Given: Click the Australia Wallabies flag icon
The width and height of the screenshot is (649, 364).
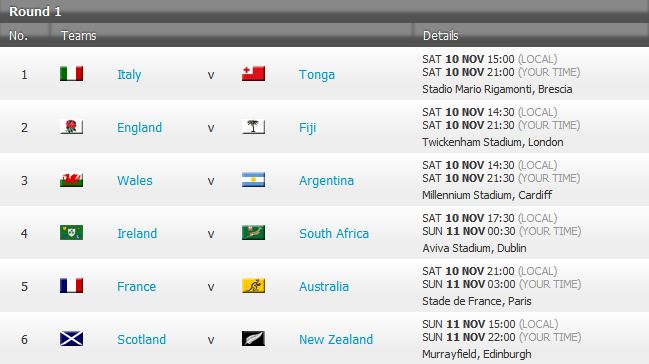Looking at the screenshot, I should [x=253, y=286].
